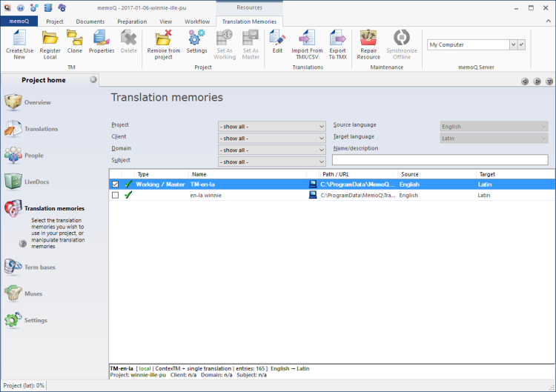Sort by Source column header

pyautogui.click(x=437, y=174)
